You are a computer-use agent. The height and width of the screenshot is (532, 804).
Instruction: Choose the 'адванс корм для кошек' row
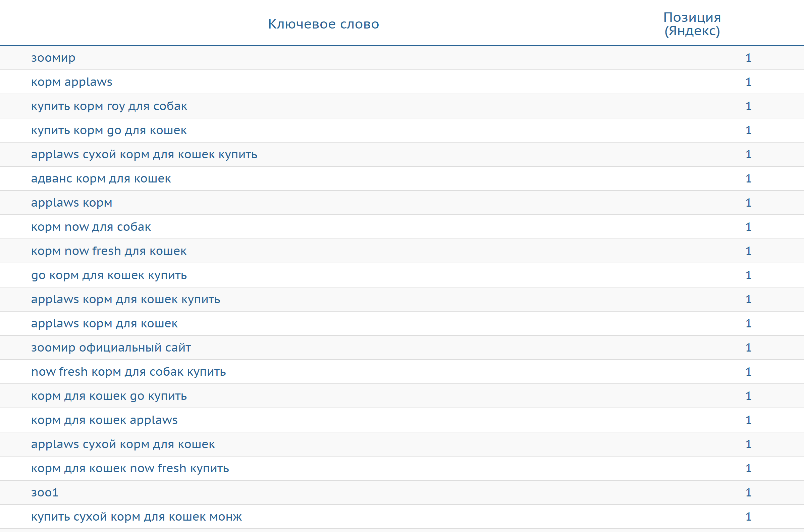(101, 178)
